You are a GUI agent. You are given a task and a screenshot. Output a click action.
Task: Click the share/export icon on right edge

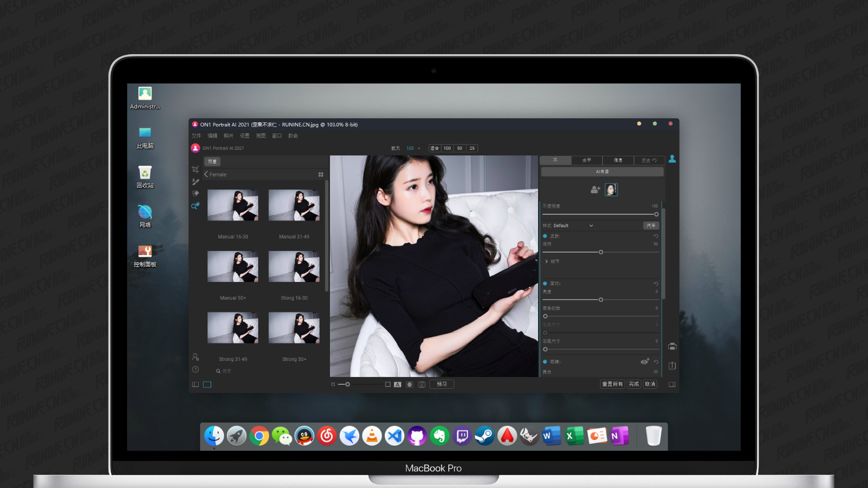click(672, 366)
